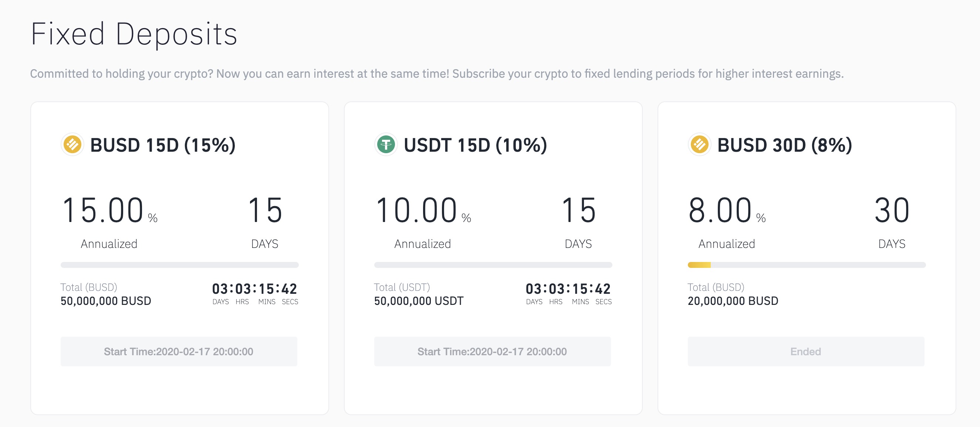Screen dimensions: 980x427
Task: Click the USDT 15D empty progress bar
Action: [493, 265]
